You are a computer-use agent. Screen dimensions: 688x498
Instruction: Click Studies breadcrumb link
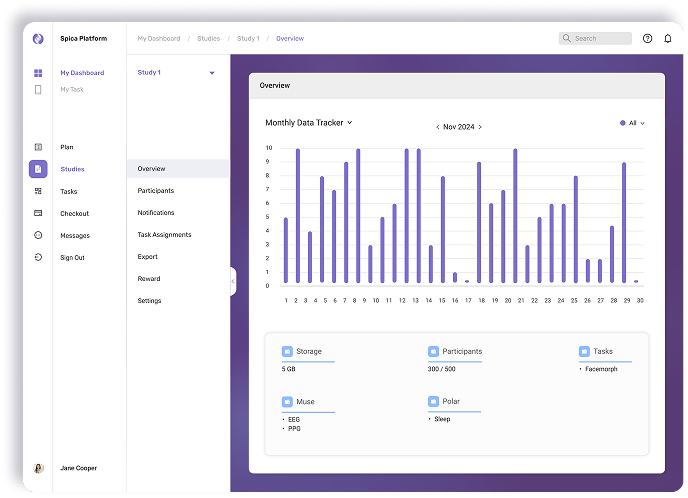[x=208, y=39]
